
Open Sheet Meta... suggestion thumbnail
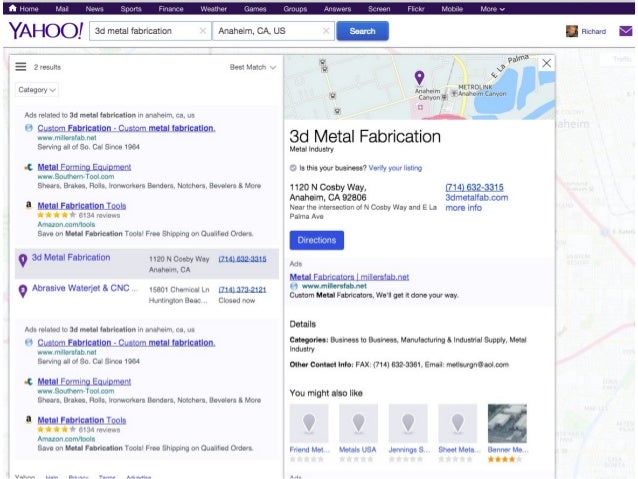click(457, 423)
